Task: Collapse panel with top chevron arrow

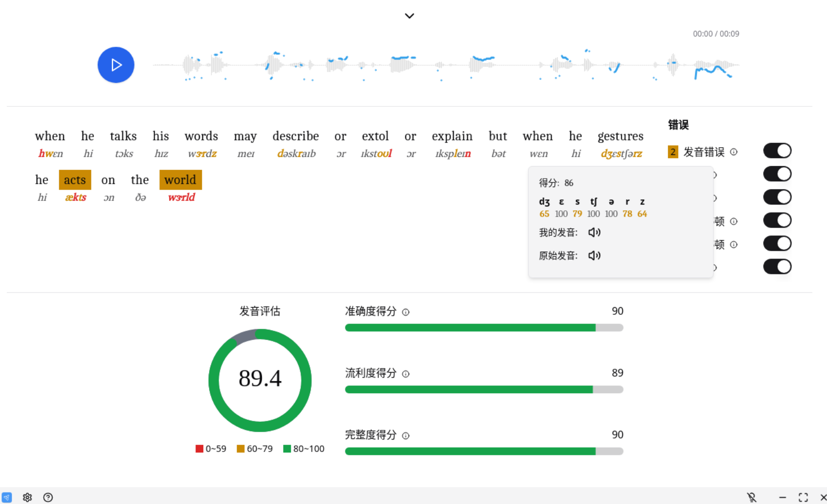Action: 409,16
